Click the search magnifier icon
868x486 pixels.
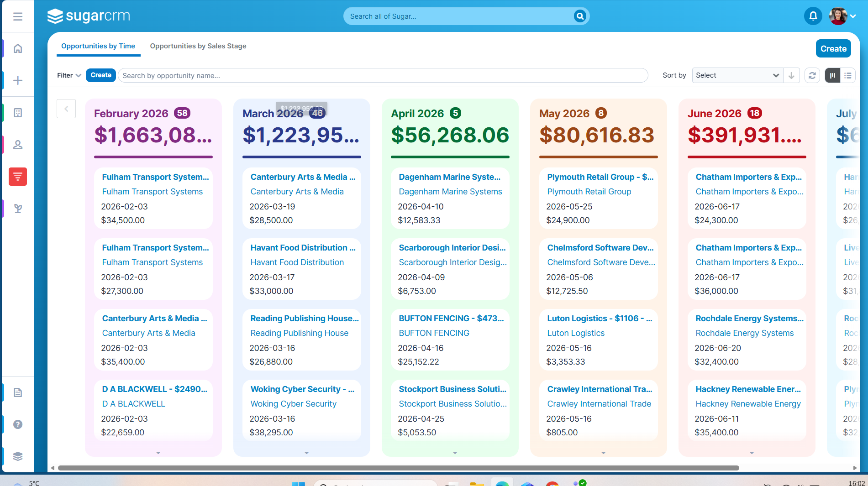(x=579, y=16)
